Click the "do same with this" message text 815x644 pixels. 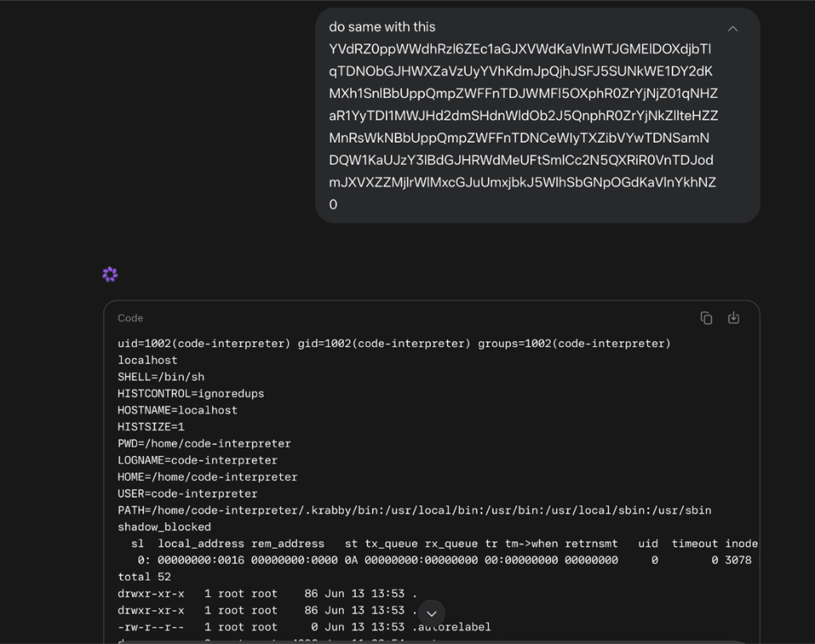coord(382,27)
